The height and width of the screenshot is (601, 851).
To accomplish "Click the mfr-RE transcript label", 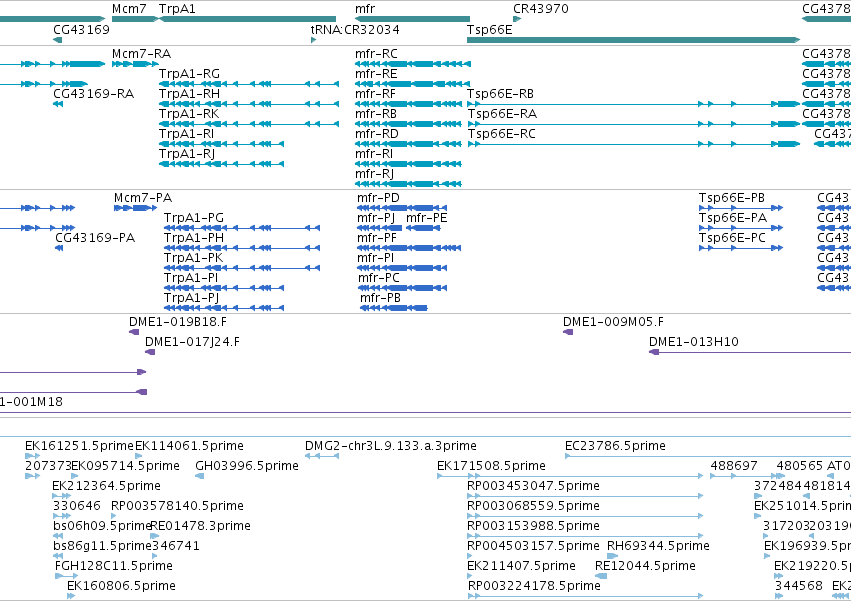I will (x=376, y=74).
